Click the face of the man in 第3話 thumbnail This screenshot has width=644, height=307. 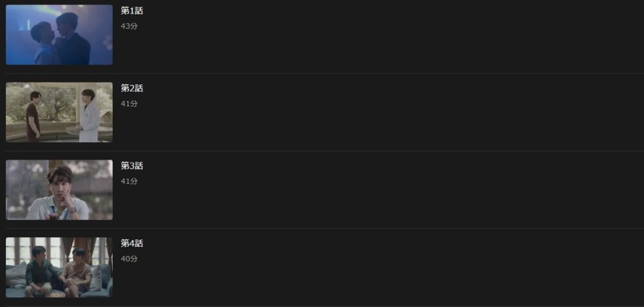[x=59, y=180]
